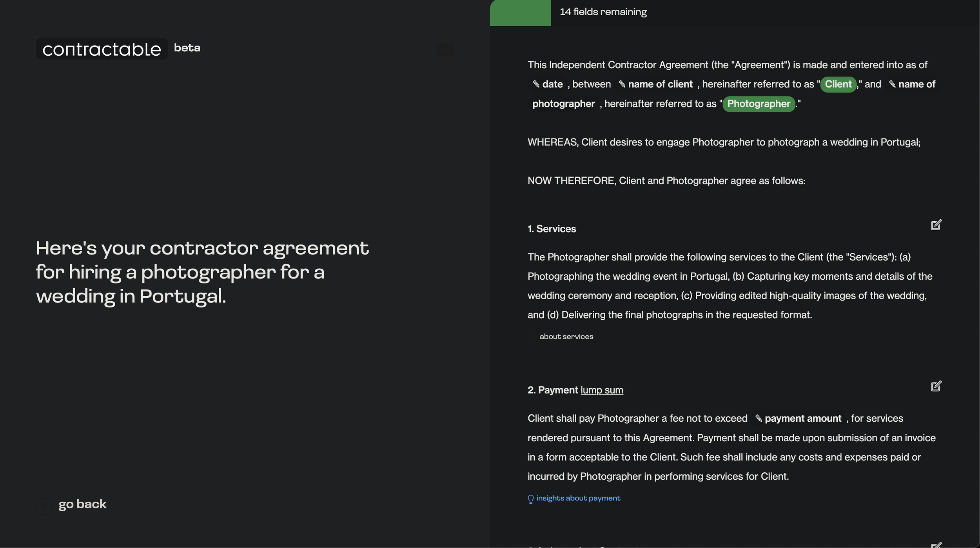Click the pencil icon on payment amount
Image resolution: width=980 pixels, height=548 pixels.
tap(759, 419)
